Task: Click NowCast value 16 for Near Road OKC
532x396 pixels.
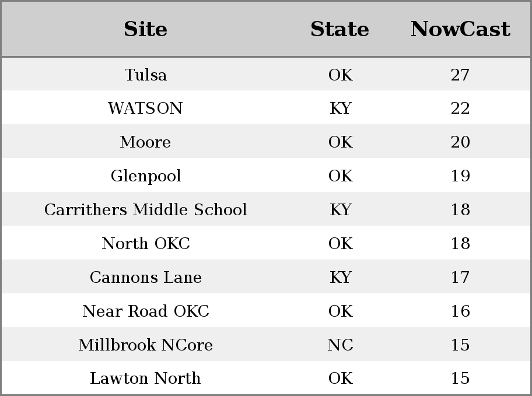Action: pyautogui.click(x=460, y=311)
